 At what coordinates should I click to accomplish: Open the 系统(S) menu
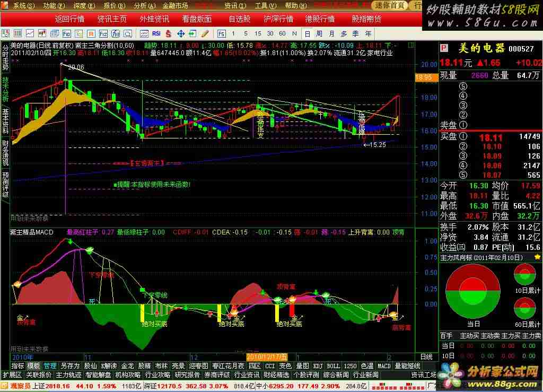[24, 5]
